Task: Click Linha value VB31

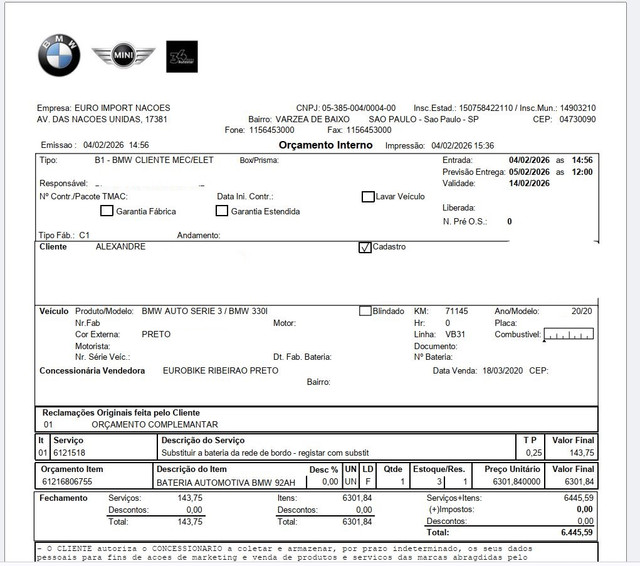Action: 455,335
